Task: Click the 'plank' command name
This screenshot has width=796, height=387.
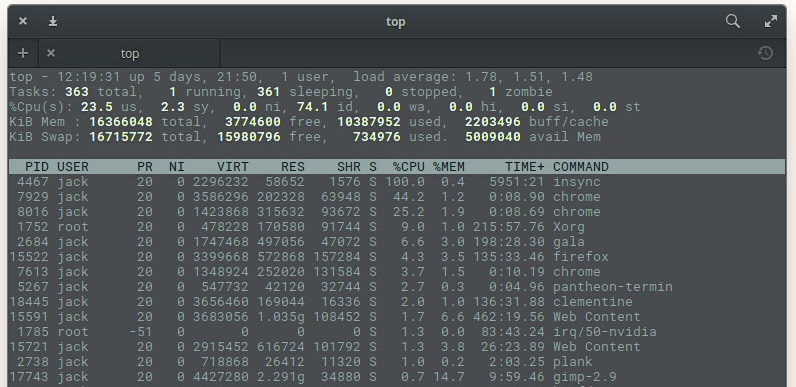Action: (x=573, y=362)
